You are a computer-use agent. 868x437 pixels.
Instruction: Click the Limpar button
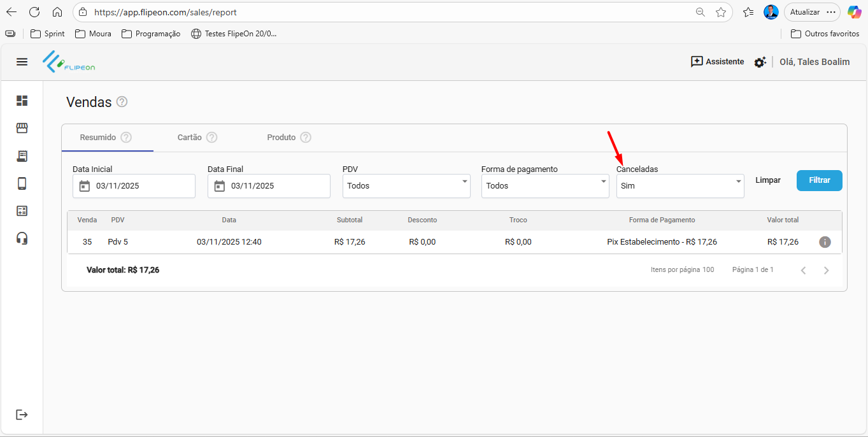(x=768, y=180)
